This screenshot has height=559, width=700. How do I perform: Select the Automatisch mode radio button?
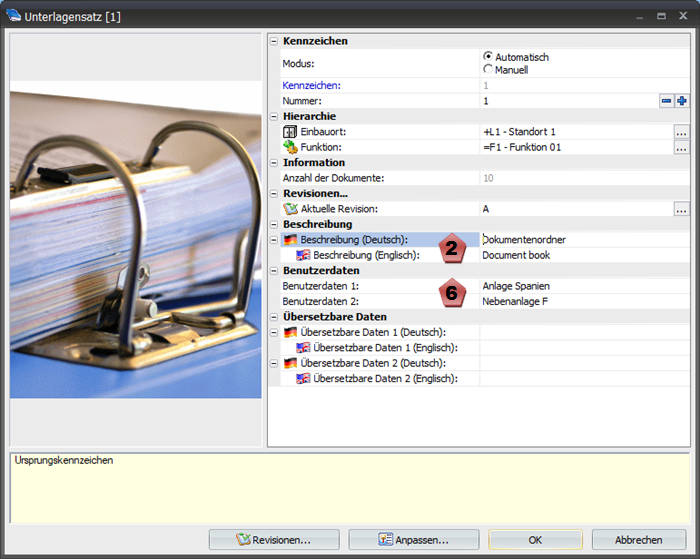pyautogui.click(x=488, y=57)
